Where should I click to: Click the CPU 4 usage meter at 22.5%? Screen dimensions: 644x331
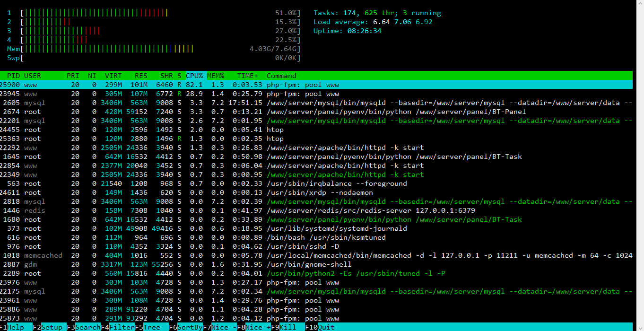tap(154, 40)
